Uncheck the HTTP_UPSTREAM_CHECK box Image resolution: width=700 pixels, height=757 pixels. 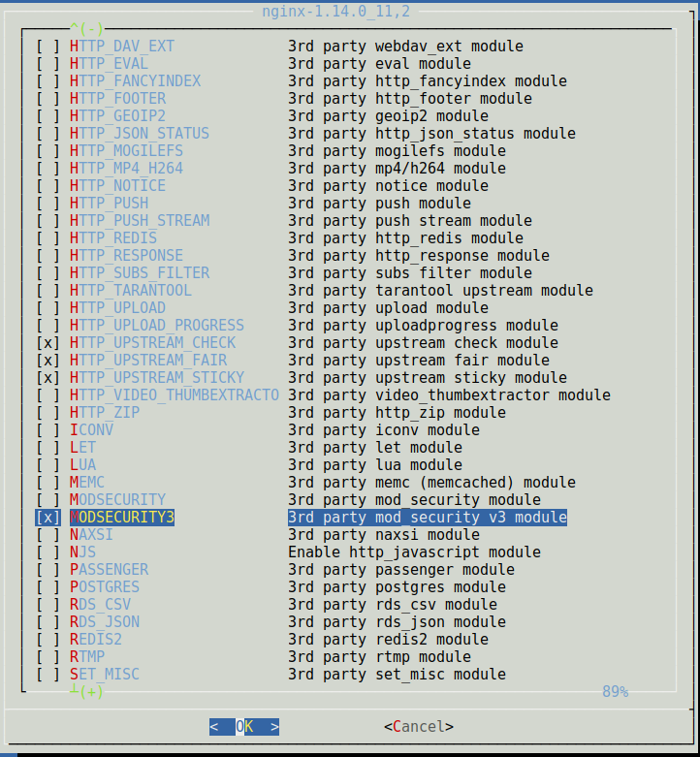coord(48,343)
